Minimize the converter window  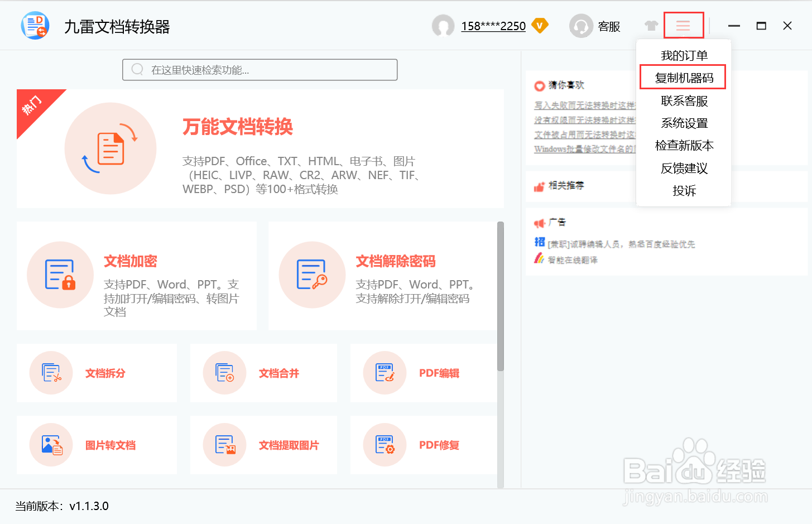734,26
